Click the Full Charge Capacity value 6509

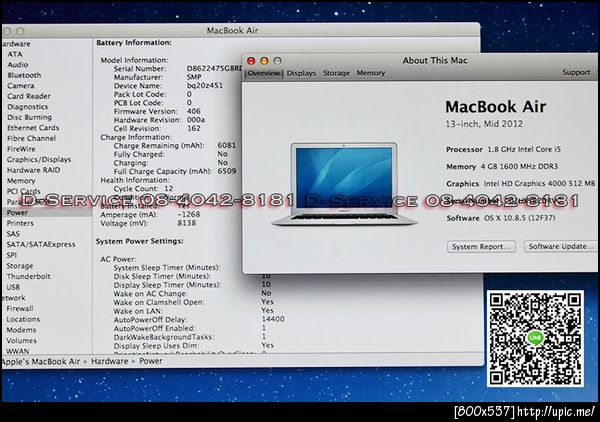(227, 171)
